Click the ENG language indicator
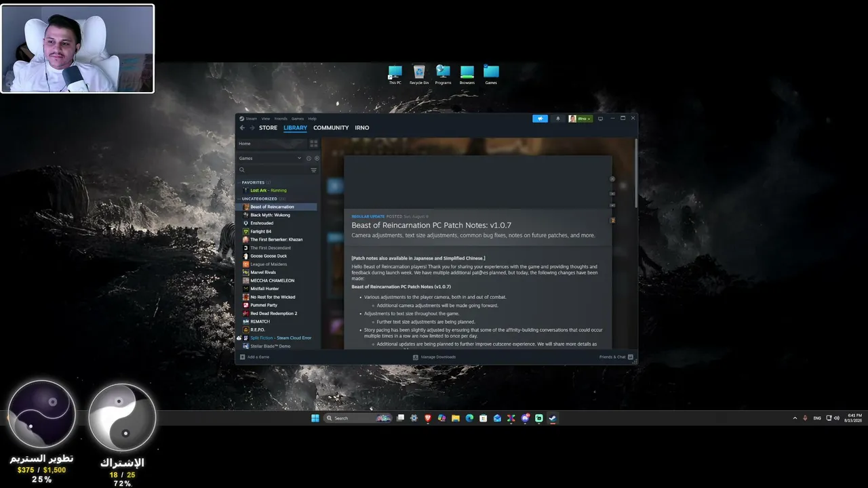The width and height of the screenshot is (868, 488). tap(817, 418)
